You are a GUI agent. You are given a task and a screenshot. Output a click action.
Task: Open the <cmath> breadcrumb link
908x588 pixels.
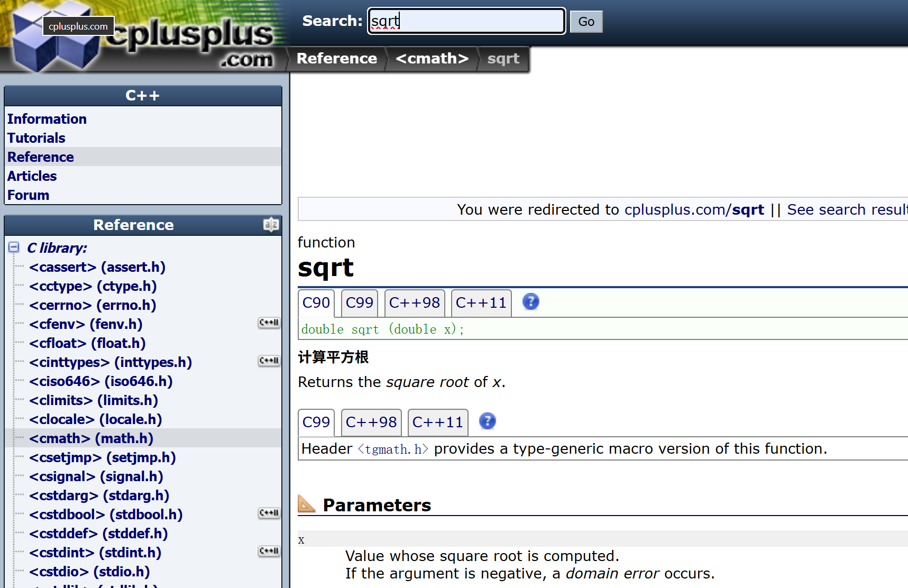[432, 59]
